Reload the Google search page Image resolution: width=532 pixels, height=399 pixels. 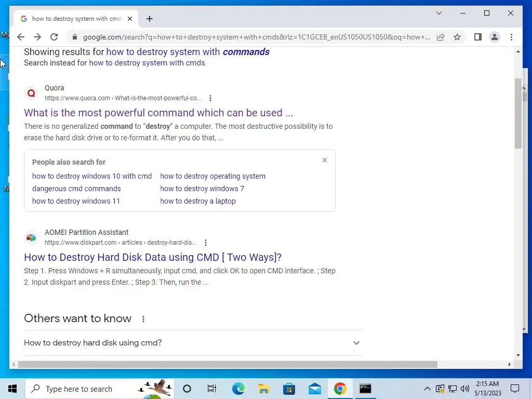tap(54, 37)
